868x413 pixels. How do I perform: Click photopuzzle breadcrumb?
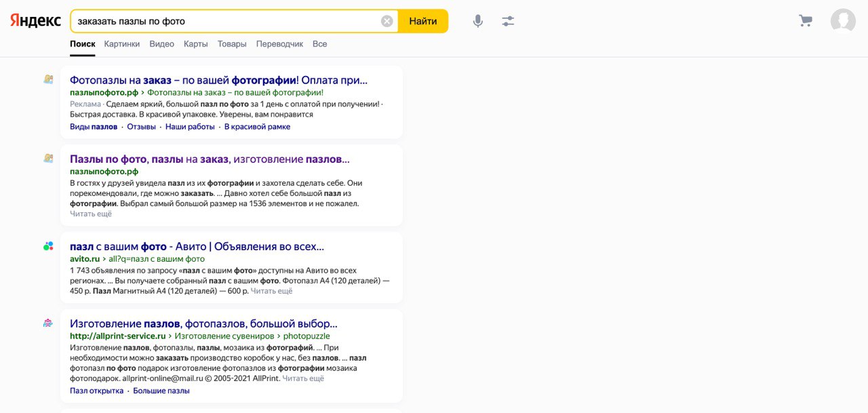click(x=307, y=336)
